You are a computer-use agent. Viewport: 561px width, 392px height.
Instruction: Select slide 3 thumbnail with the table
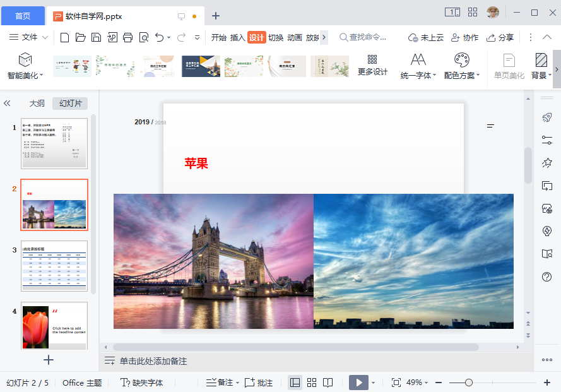click(x=54, y=266)
